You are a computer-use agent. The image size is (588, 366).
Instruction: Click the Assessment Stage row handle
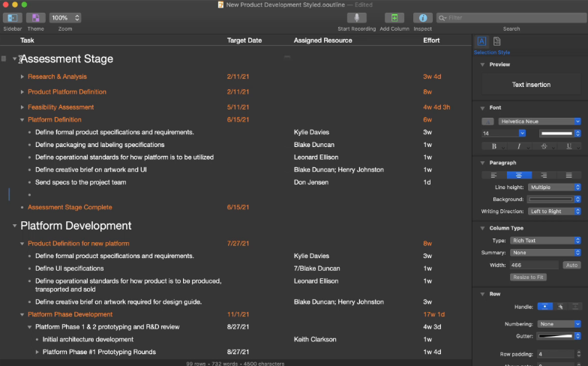[4, 58]
